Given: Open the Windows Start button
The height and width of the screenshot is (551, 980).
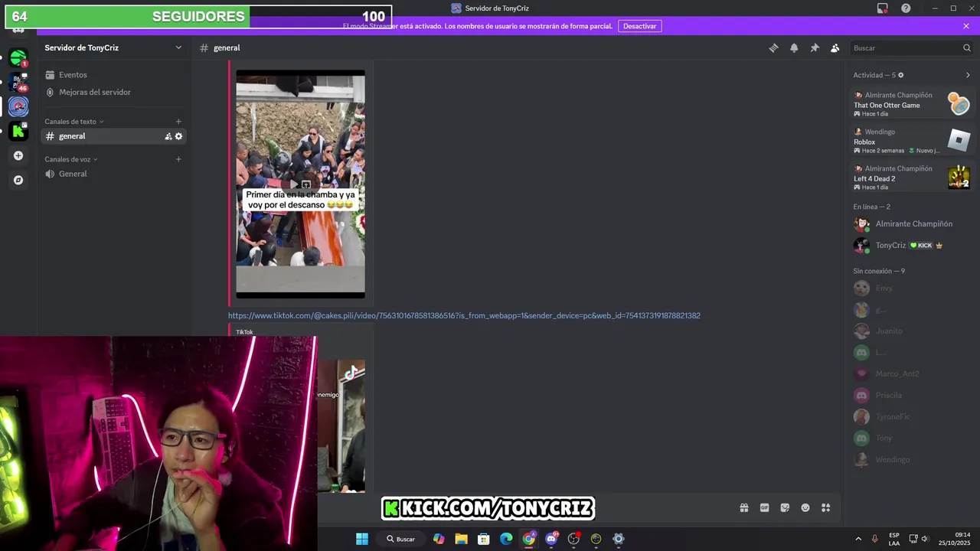Looking at the screenshot, I should [x=362, y=539].
